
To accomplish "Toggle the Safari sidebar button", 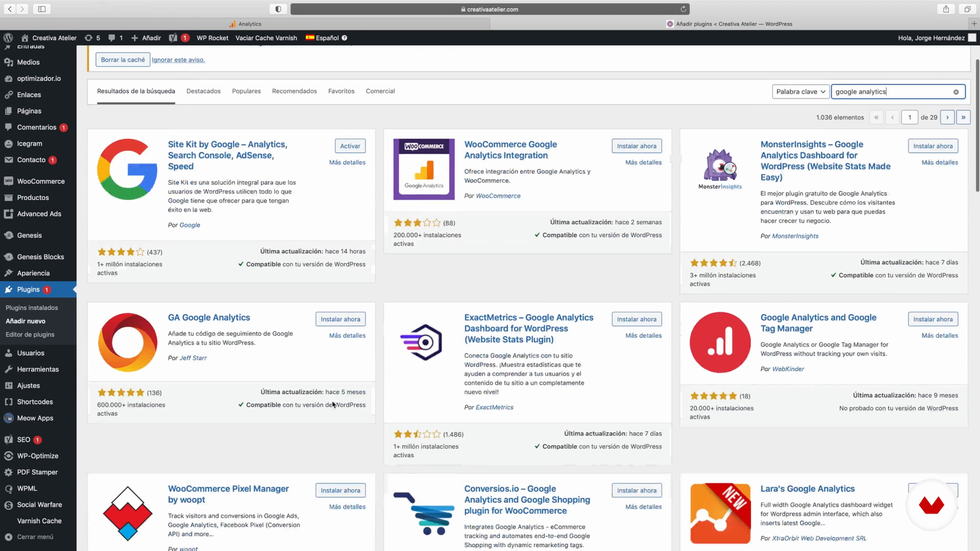I will 42,9.
